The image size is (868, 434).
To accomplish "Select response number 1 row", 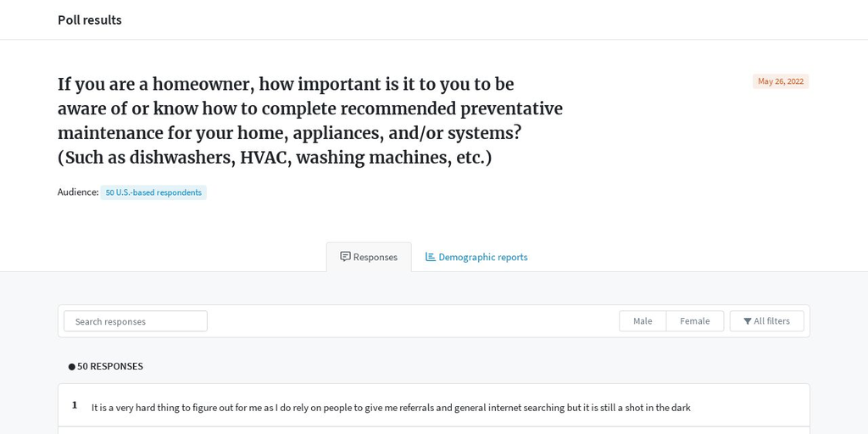I will point(434,405).
